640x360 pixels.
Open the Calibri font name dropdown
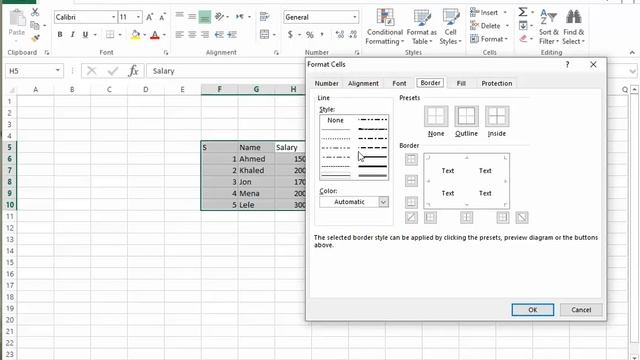coord(113,17)
